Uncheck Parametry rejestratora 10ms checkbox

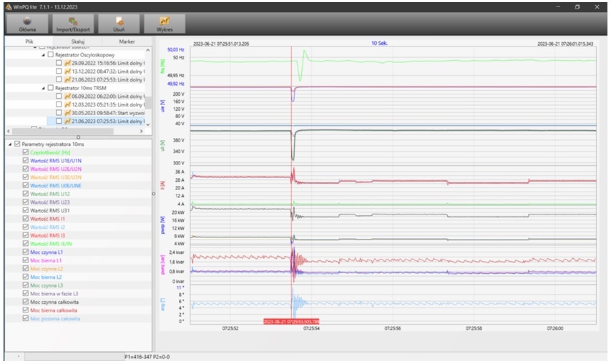coord(17,144)
